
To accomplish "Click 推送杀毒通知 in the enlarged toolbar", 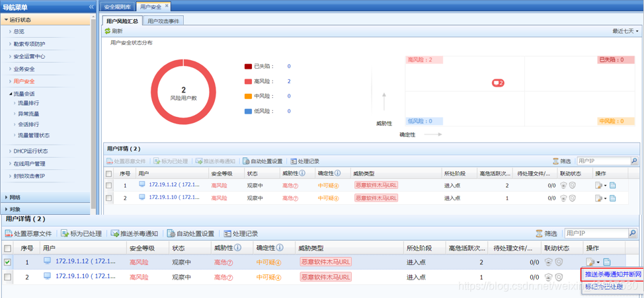I will click(134, 233).
